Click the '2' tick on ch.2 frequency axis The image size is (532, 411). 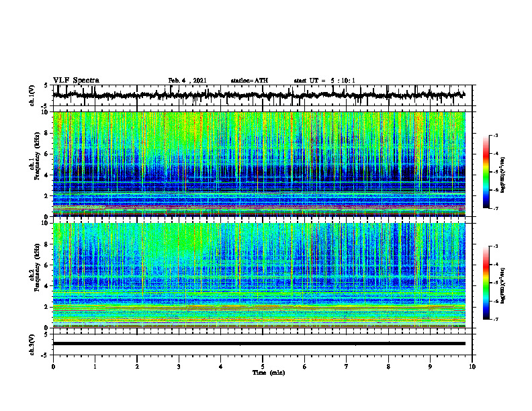pyautogui.click(x=46, y=307)
